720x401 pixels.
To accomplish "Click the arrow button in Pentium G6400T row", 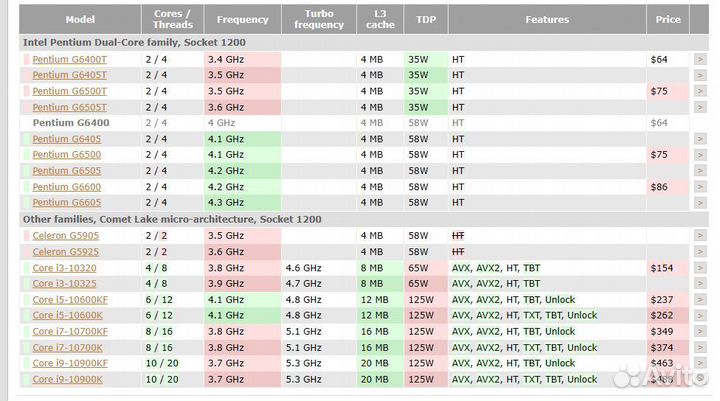I will (699, 60).
